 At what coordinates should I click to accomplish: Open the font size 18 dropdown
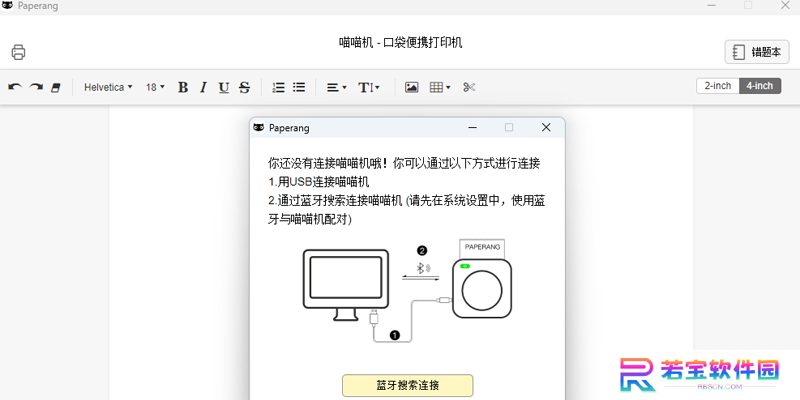[x=155, y=87]
